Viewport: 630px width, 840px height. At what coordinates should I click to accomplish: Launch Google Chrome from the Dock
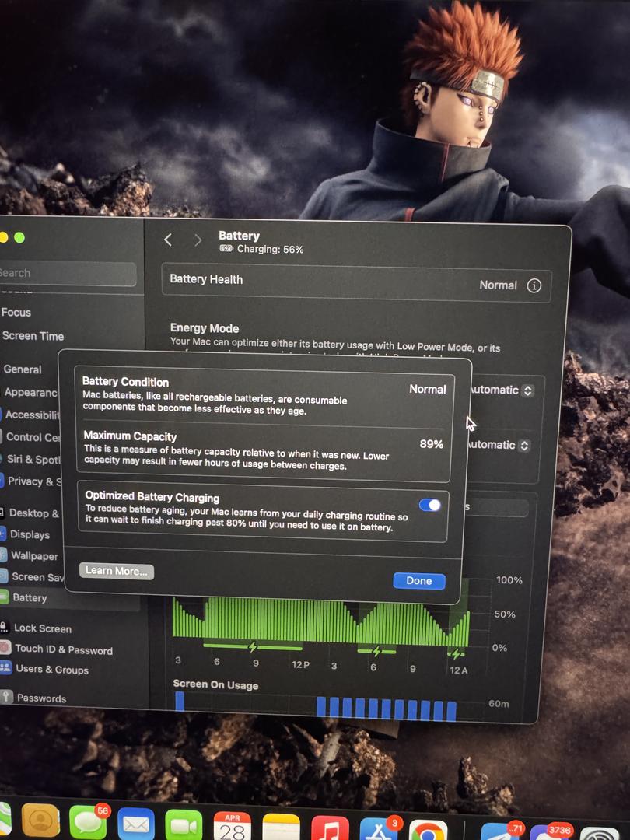[428, 829]
